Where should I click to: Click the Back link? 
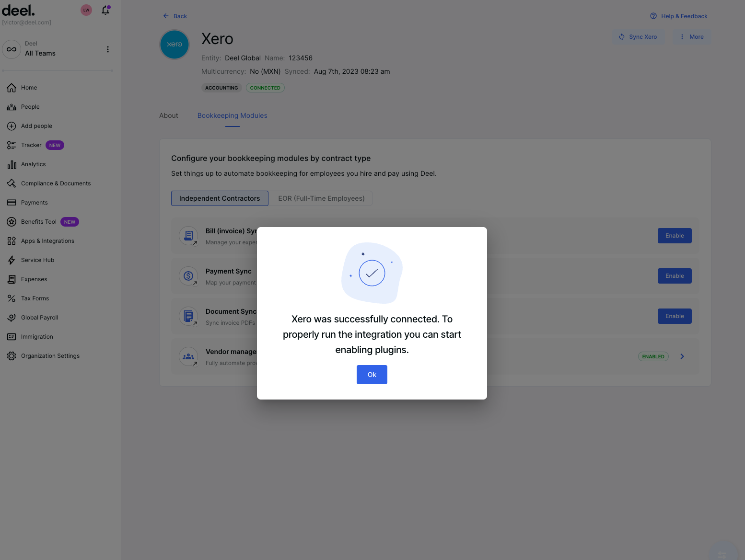[175, 16]
